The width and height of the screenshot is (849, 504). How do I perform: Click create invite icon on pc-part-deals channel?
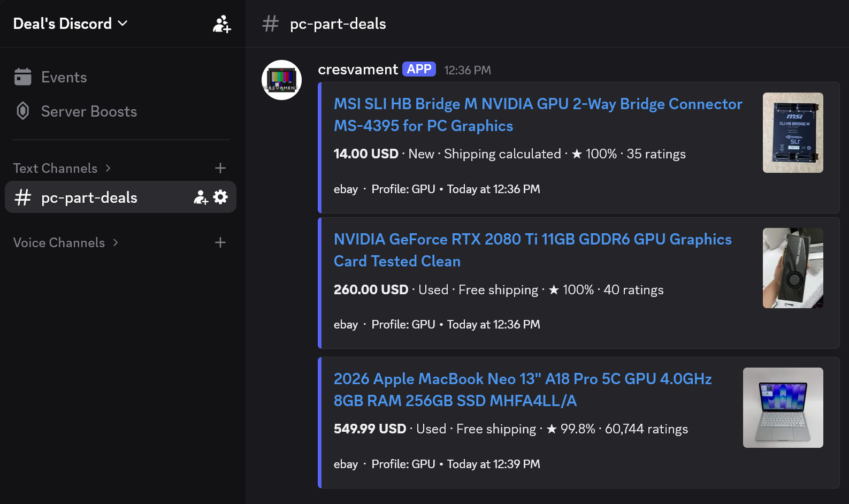click(x=201, y=197)
